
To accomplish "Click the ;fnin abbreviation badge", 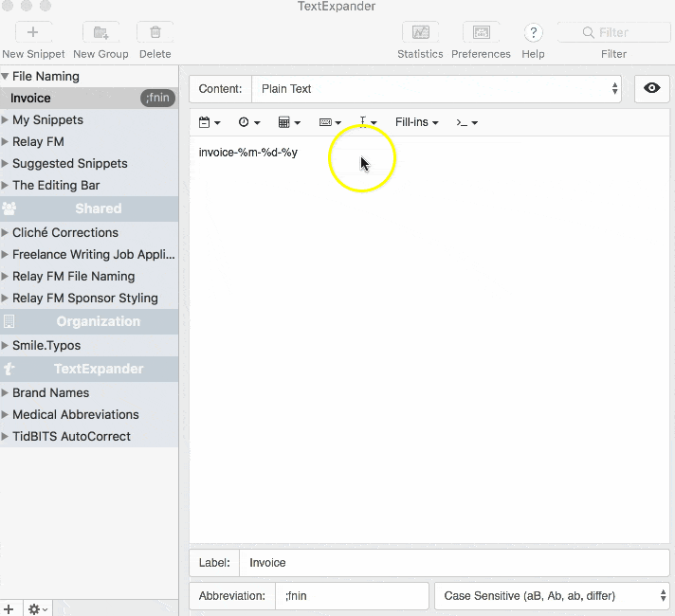I will (x=157, y=99).
